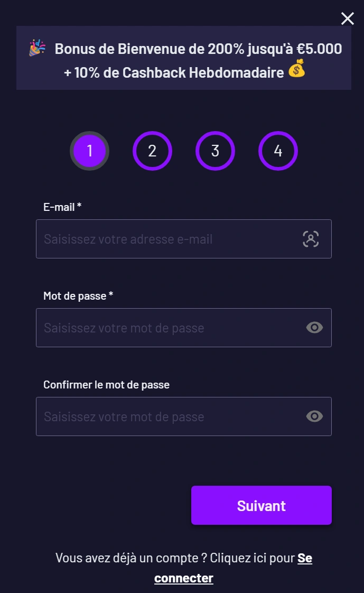This screenshot has width=364, height=593.
Task: Click the email autofill contact icon
Action: pos(311,238)
